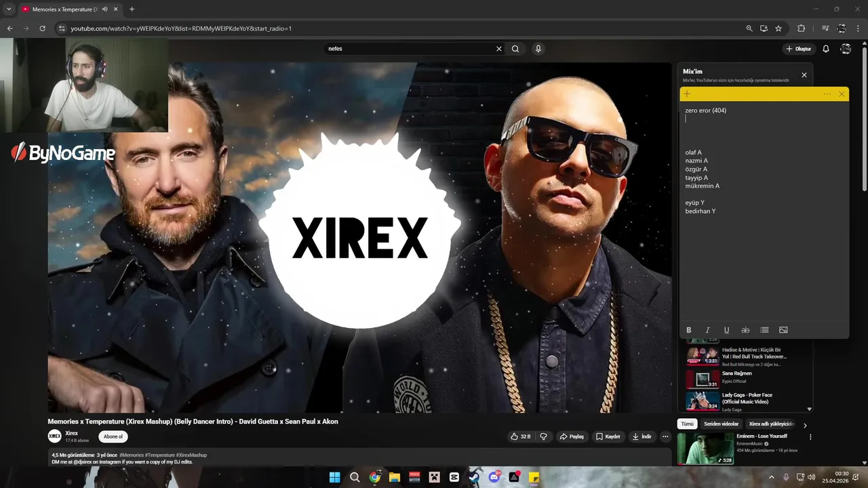Start voice search with microphone icon
This screenshot has height=488, width=868.
pos(538,49)
